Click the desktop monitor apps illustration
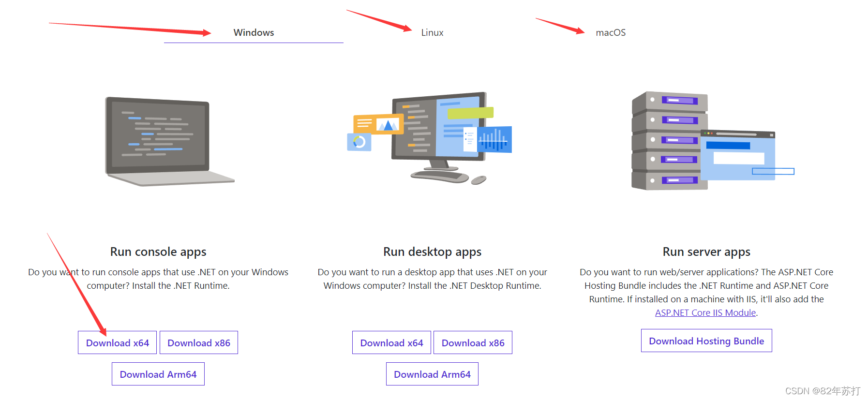Screen dimensions: 868x400 (430, 138)
